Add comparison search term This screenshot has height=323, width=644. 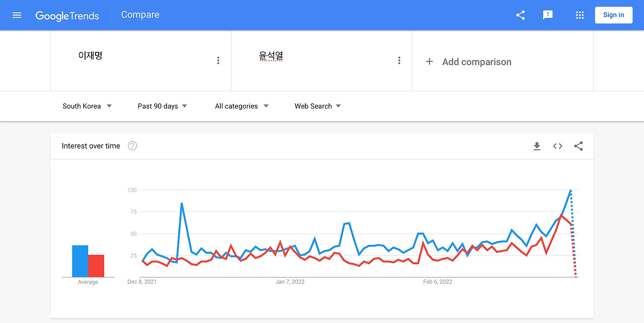click(468, 61)
